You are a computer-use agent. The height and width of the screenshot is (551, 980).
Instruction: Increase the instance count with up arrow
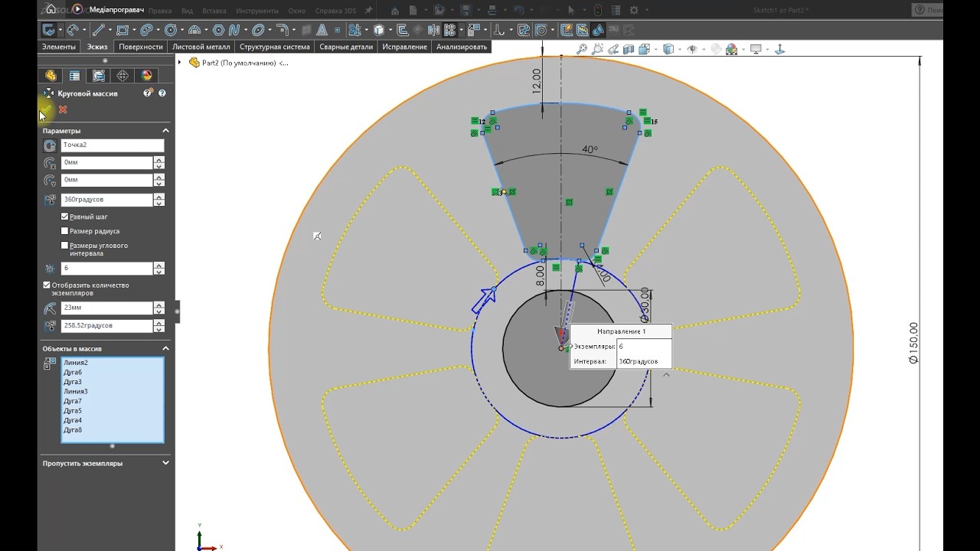(158, 265)
